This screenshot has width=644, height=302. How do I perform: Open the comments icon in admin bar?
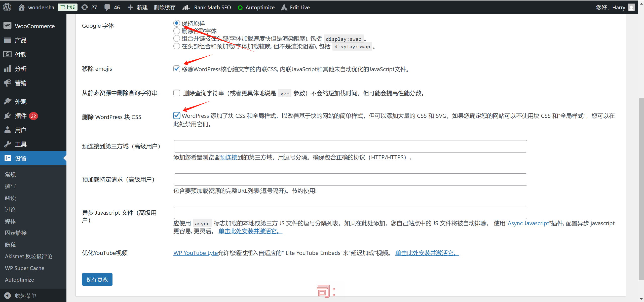tap(107, 7)
